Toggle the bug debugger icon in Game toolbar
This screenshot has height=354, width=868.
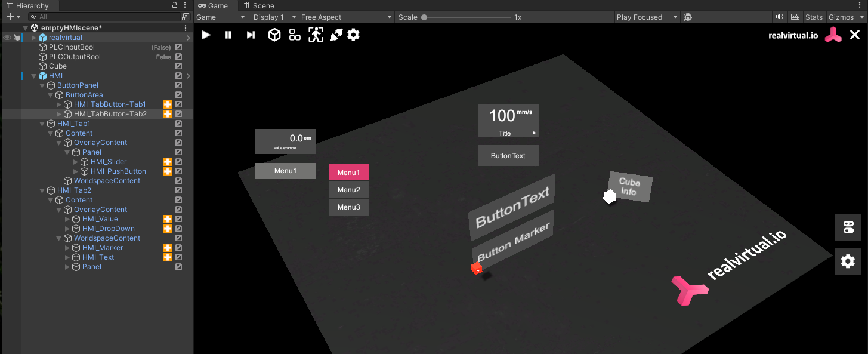(x=688, y=17)
